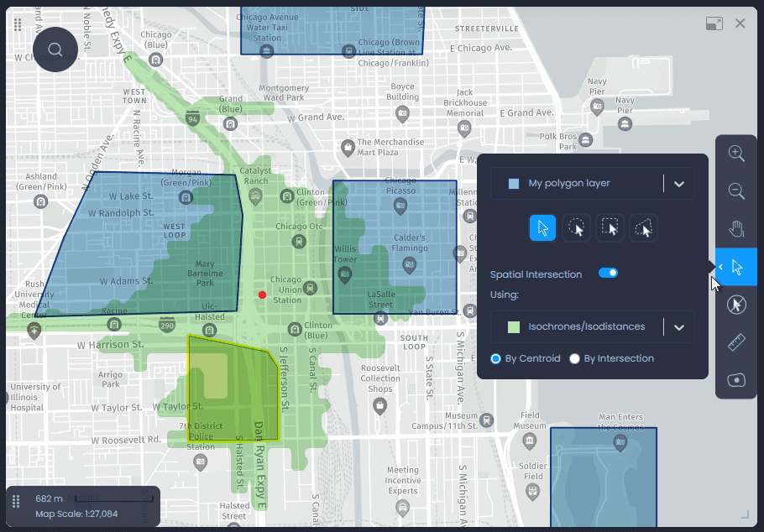Click the scale bar drag handle

(16, 501)
